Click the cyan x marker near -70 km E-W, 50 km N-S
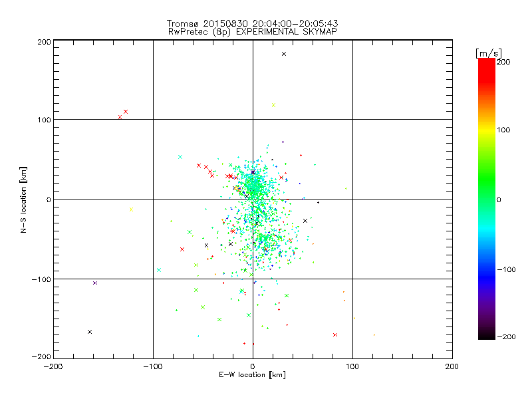 click(x=180, y=157)
